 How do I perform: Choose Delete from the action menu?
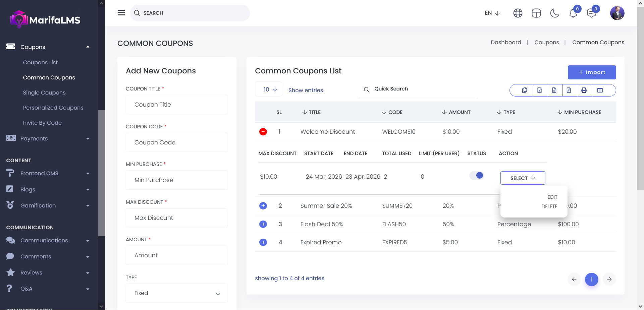coord(549,206)
